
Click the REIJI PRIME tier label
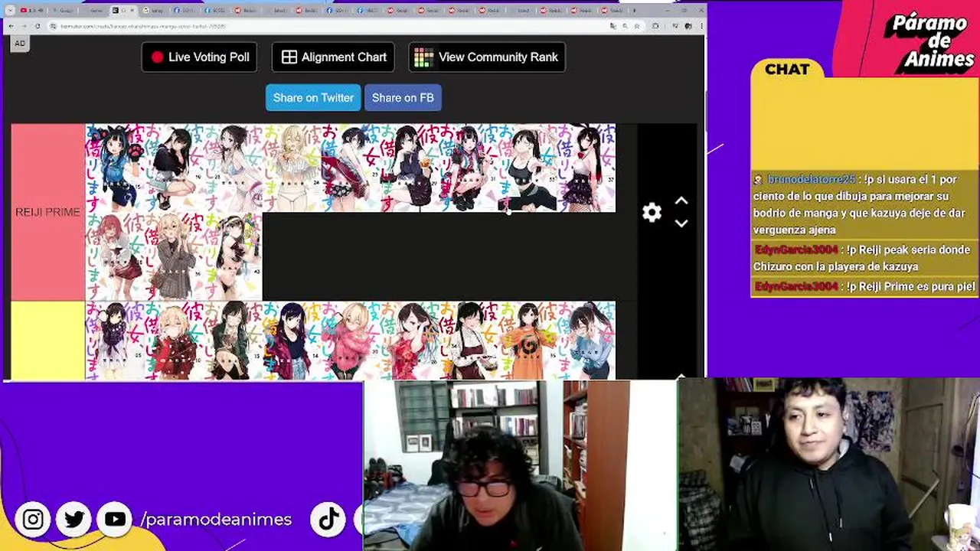pos(47,212)
